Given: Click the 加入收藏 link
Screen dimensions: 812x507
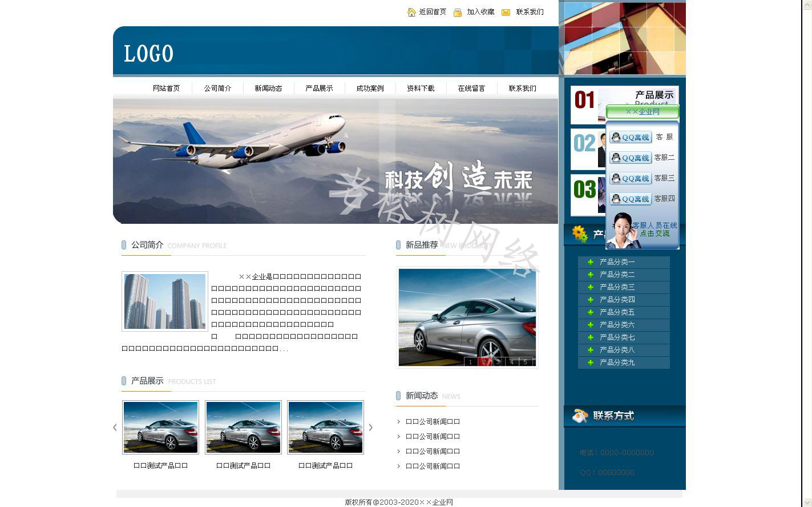Looking at the screenshot, I should [x=480, y=12].
